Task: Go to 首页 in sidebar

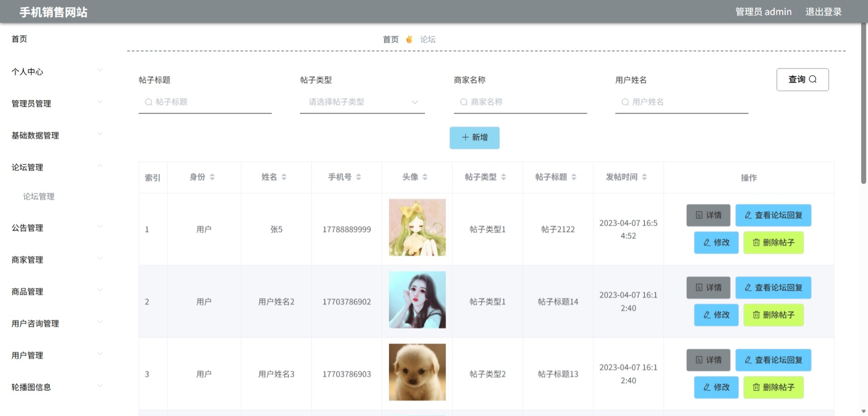Action: (x=20, y=39)
